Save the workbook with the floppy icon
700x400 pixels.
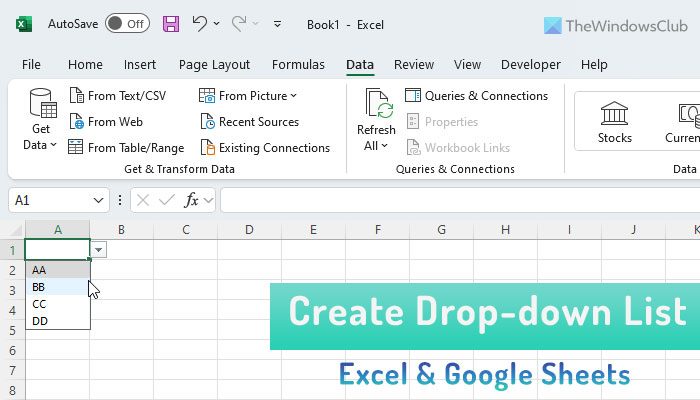[x=171, y=24]
